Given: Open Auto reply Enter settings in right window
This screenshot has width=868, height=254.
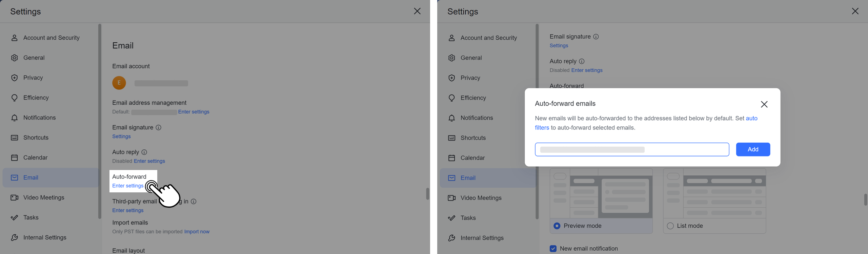Looking at the screenshot, I should tap(587, 70).
